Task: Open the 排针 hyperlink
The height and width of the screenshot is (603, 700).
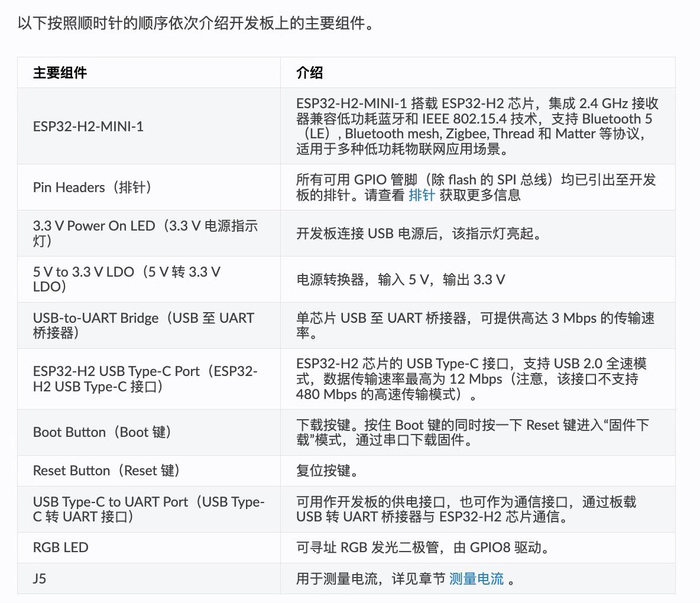Action: [x=422, y=195]
